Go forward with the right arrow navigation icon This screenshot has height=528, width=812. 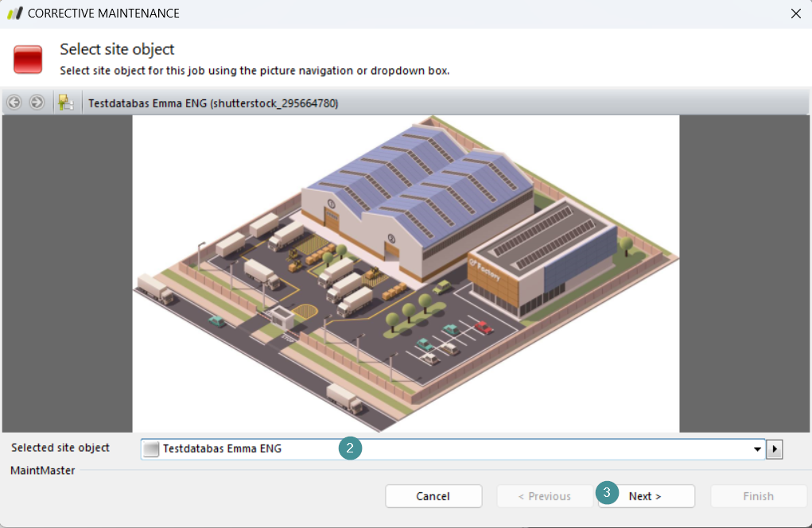pos(37,103)
